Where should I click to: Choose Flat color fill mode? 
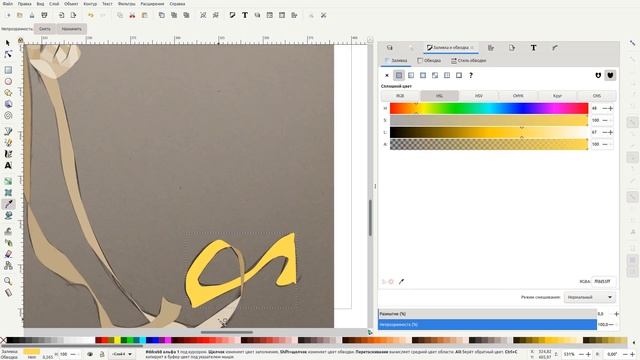coord(399,75)
